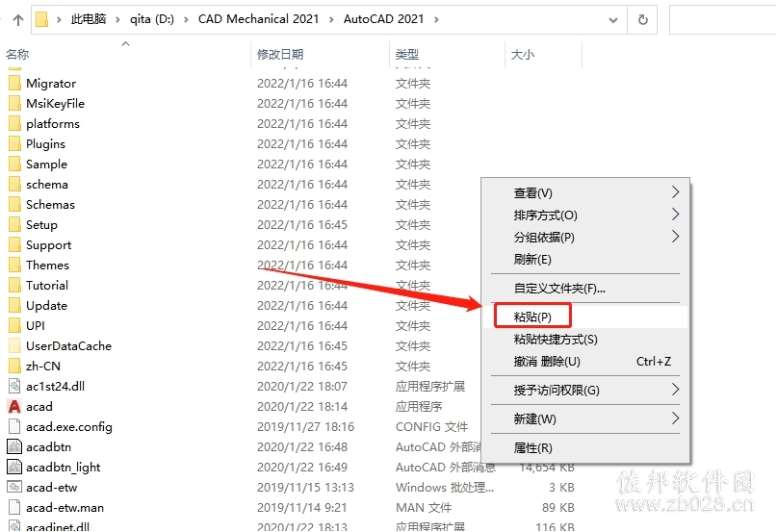Click the UserDataCache folder icon
Image resolution: width=777 pixels, height=532 pixels.
pyautogui.click(x=14, y=346)
